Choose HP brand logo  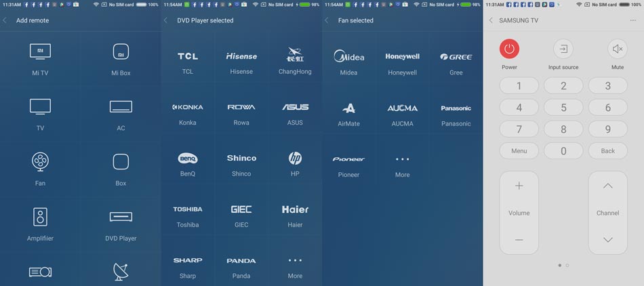point(295,158)
